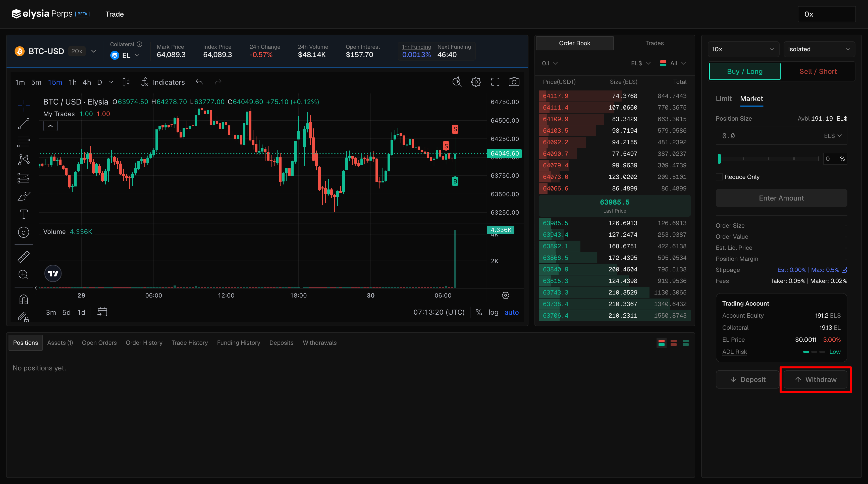This screenshot has width=868, height=484.
Task: Take a chart snapshot with camera icon
Action: (514, 82)
